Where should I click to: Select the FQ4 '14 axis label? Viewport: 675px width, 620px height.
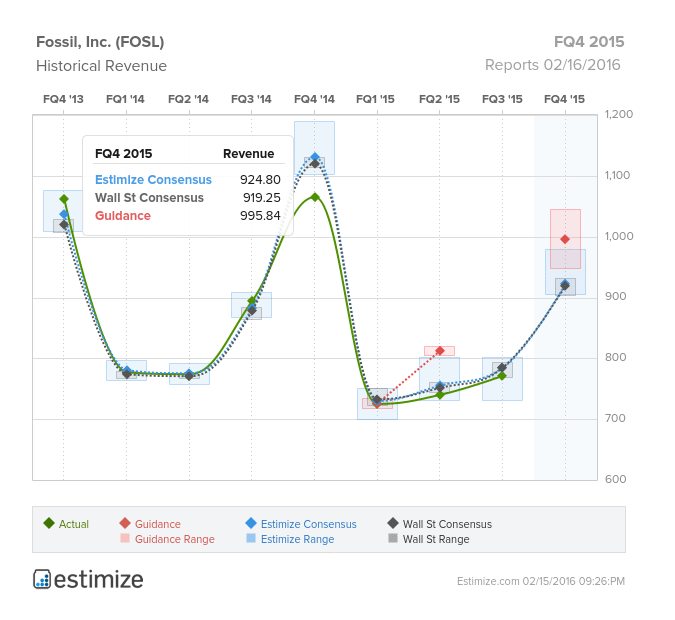[x=314, y=99]
